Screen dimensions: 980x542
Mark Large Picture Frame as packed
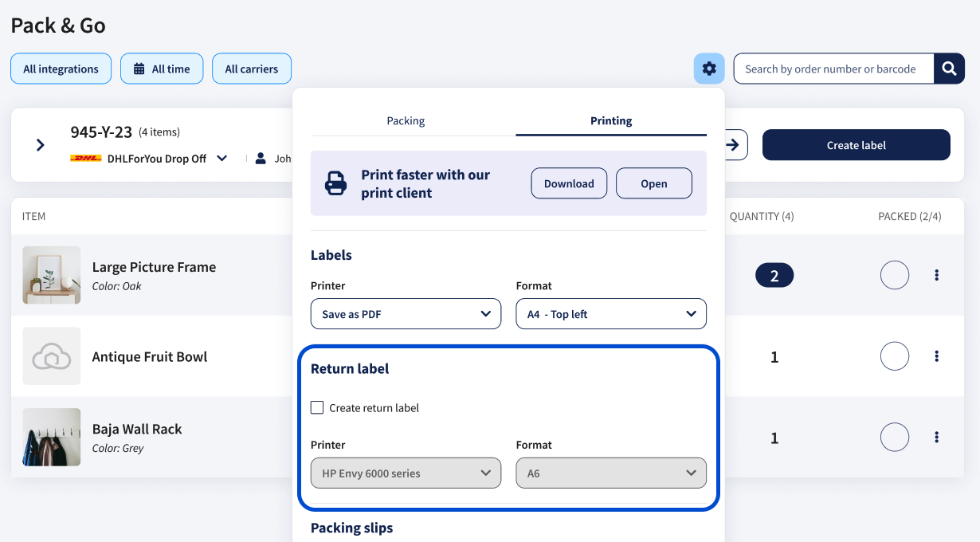point(895,276)
